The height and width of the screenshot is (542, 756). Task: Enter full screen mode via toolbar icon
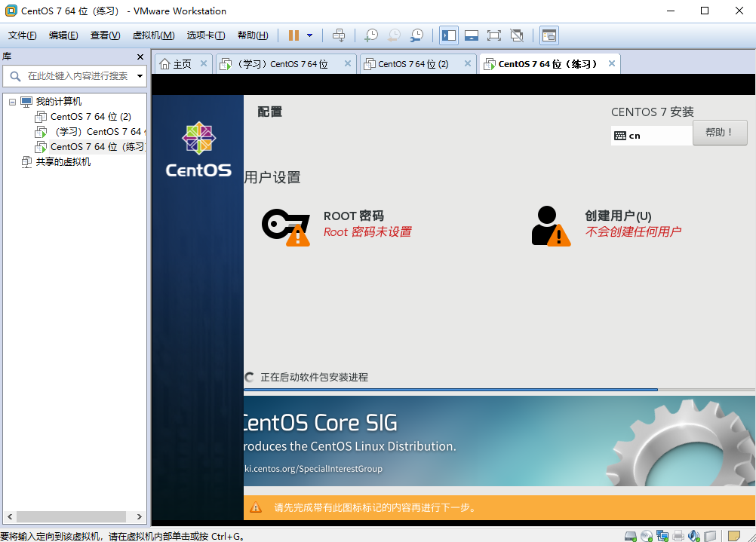[x=495, y=35]
